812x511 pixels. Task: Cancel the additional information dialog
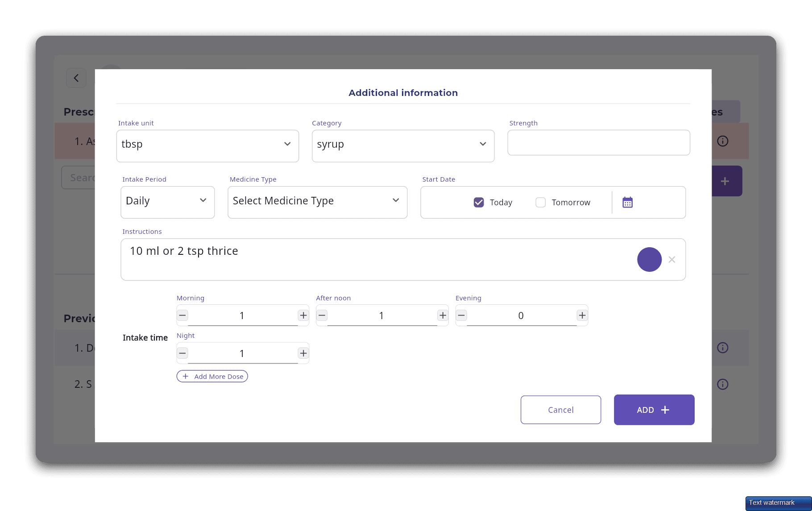coord(561,410)
